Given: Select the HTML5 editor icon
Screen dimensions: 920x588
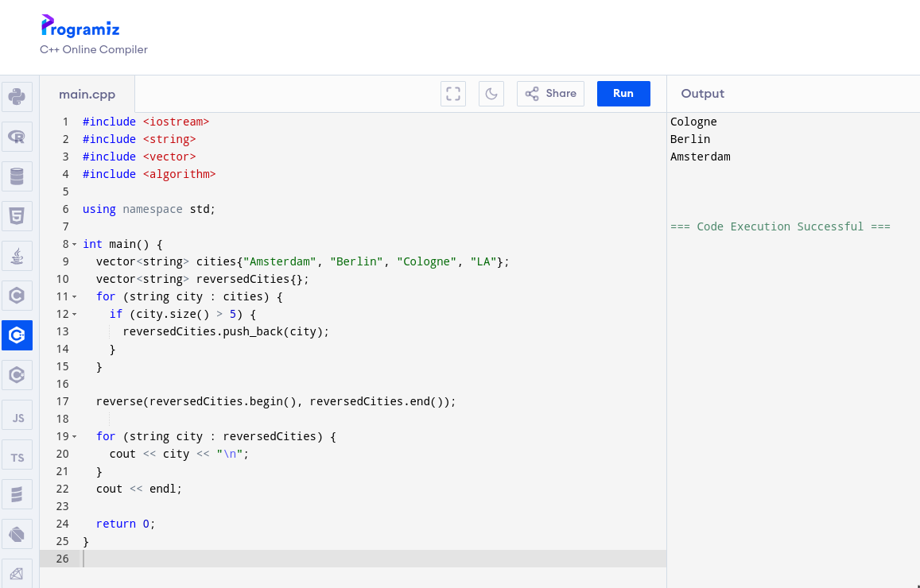Looking at the screenshot, I should tap(17, 216).
